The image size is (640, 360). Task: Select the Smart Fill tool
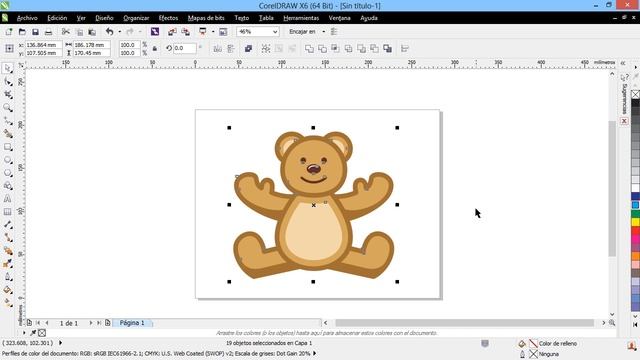tap(8, 134)
